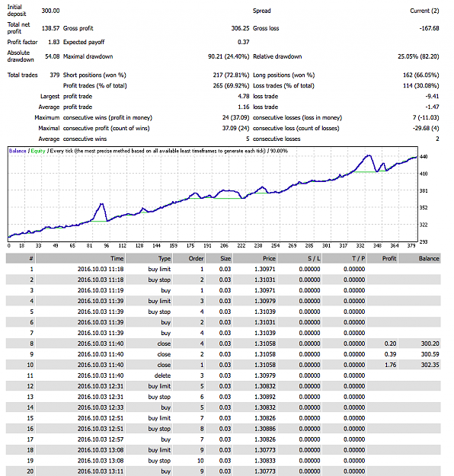The image size is (454, 476).
Task: Click the time cell 2016.10.03 13:11
Action: point(101,471)
